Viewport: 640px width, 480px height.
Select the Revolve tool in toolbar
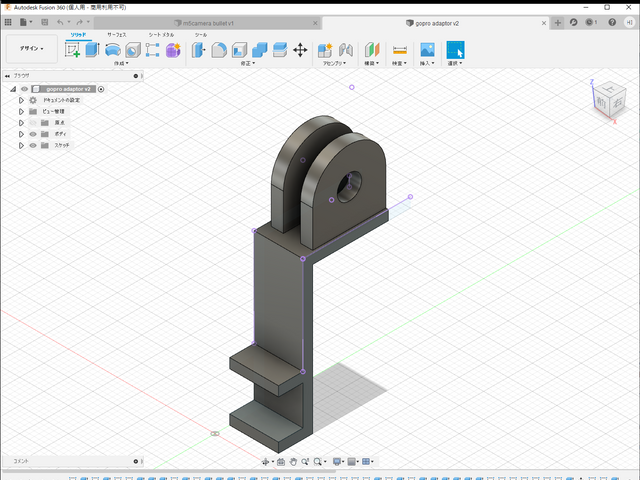point(113,50)
